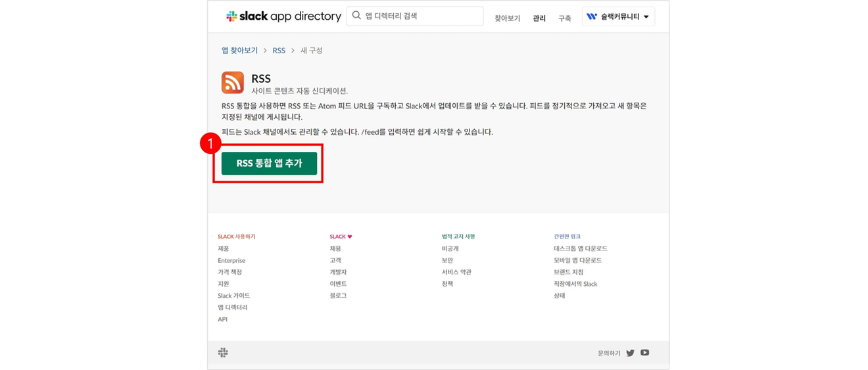Open the 지원 footer link

pos(224,284)
